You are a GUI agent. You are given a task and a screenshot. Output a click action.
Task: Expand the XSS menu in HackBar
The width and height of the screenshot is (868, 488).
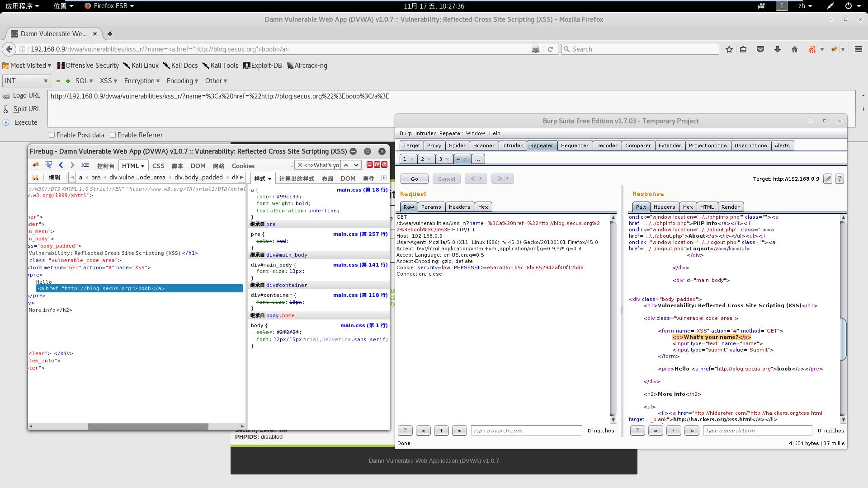tap(108, 81)
